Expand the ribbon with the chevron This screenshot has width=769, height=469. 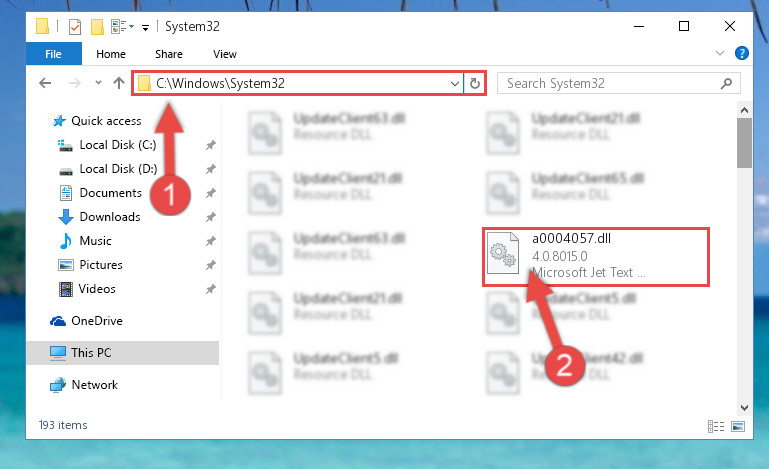pyautogui.click(x=719, y=53)
